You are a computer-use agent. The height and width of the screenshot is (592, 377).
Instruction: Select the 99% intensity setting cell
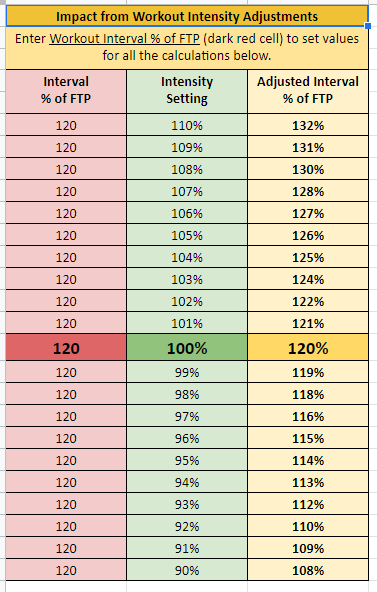point(187,372)
